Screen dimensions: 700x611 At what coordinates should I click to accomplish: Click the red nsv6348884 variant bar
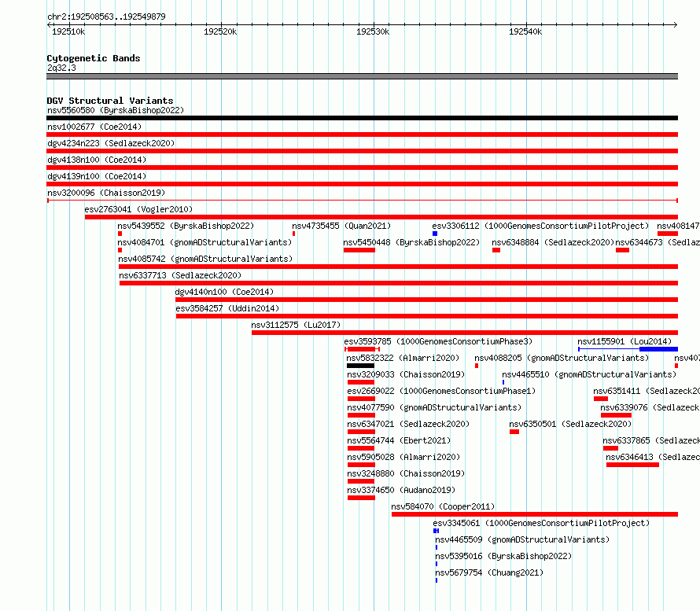click(496, 250)
